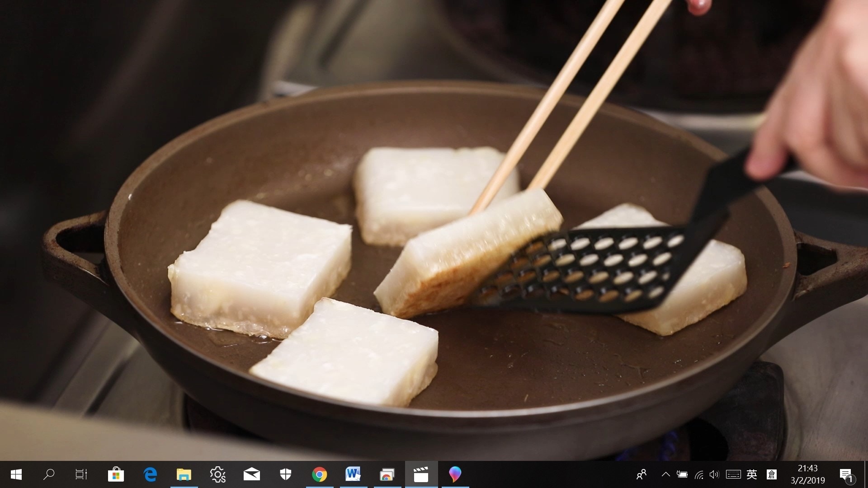The width and height of the screenshot is (868, 488).
Task: Open the Paint 3D taskbar icon
Action: (455, 474)
